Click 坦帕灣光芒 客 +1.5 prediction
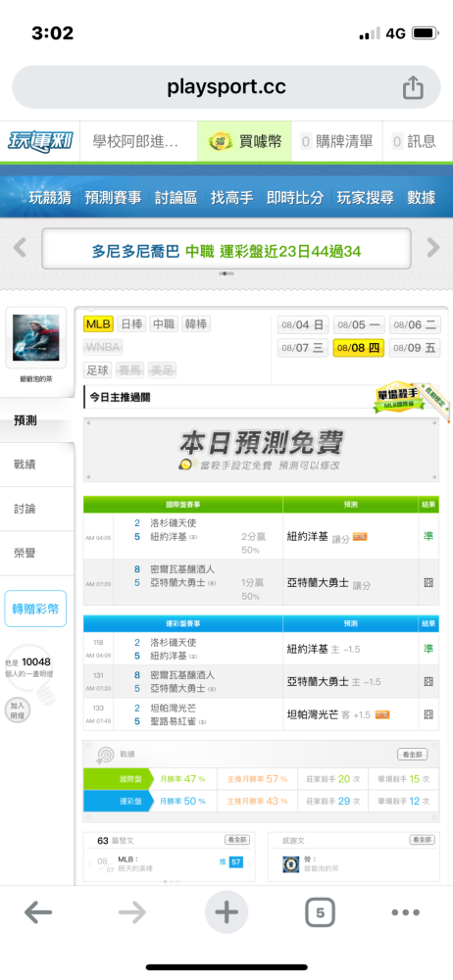Viewport: 453px width, 980px height. (x=329, y=714)
